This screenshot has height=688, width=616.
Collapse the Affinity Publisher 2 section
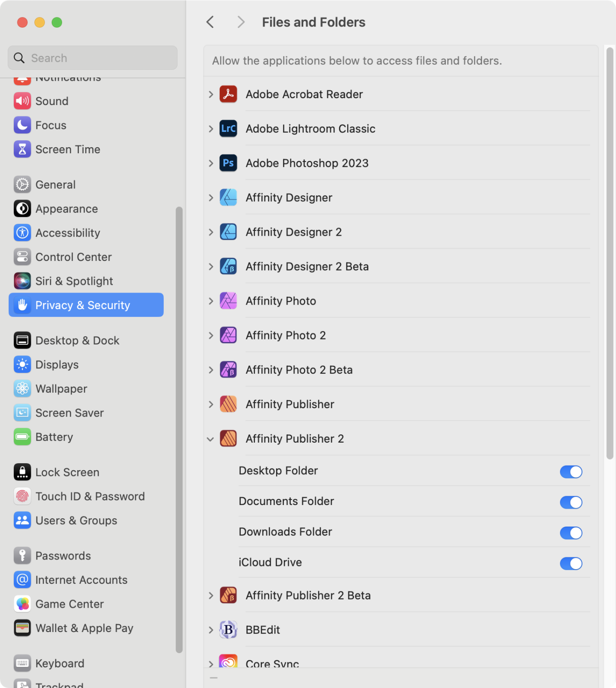pos(211,438)
